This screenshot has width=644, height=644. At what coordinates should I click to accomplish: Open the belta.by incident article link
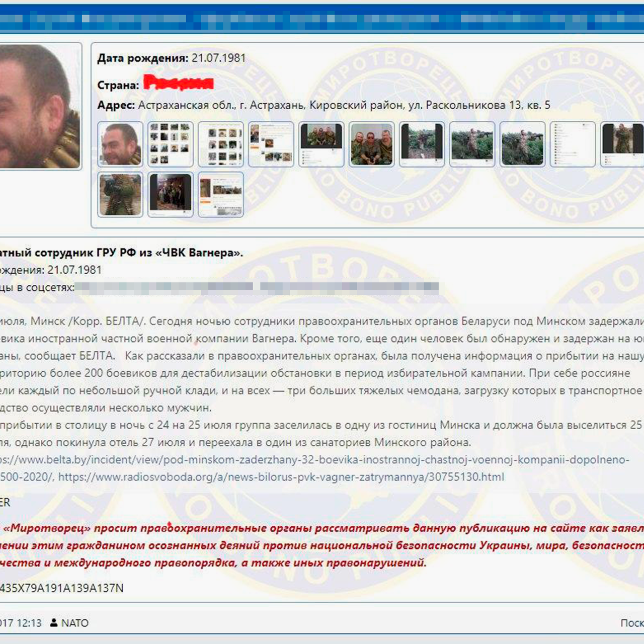coord(314,460)
